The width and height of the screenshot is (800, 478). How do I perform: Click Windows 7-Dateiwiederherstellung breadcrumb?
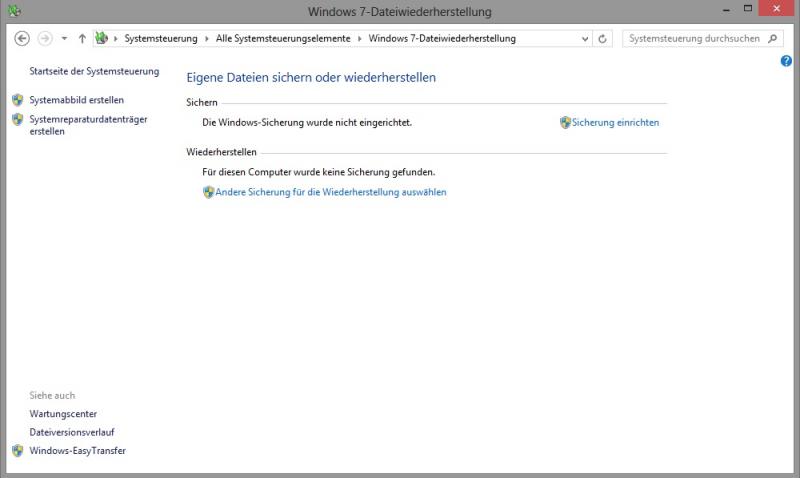[442, 38]
